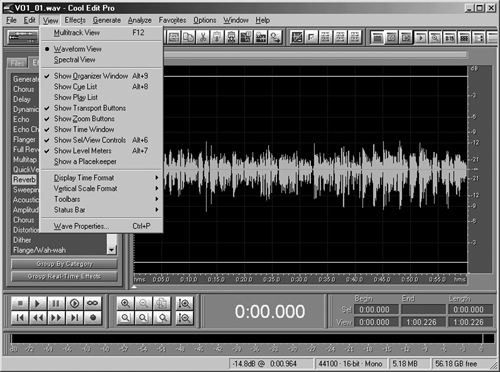Click the circled Play to End button
Viewport: 500px width, 372px height.
pos(74,303)
